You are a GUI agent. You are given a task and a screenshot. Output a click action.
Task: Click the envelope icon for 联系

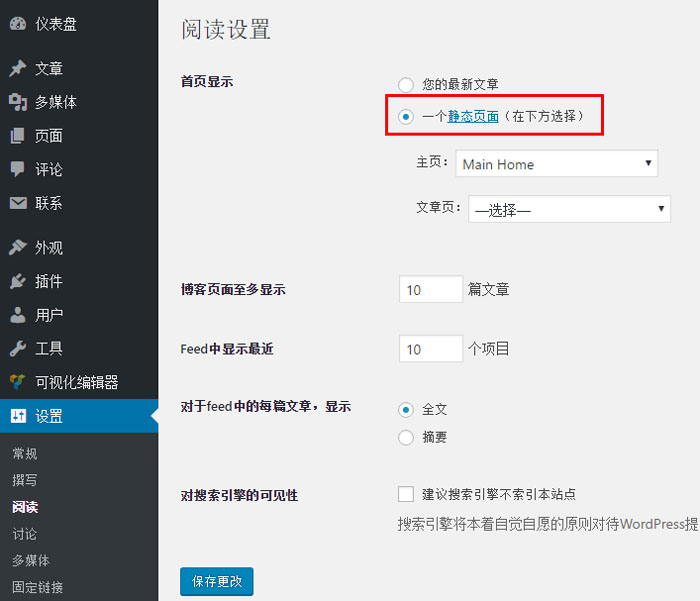(18, 203)
